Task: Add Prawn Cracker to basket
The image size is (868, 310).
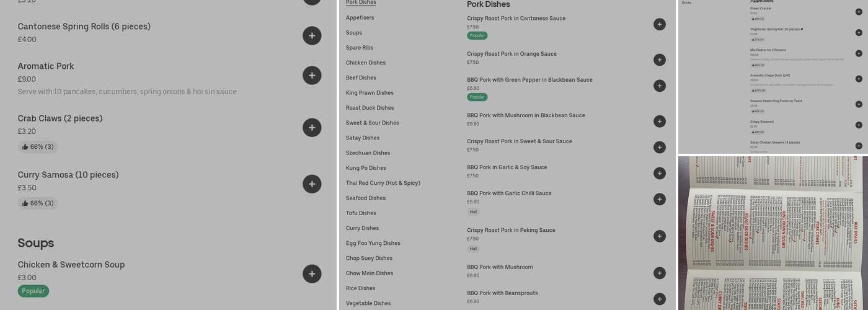Action: tap(859, 12)
